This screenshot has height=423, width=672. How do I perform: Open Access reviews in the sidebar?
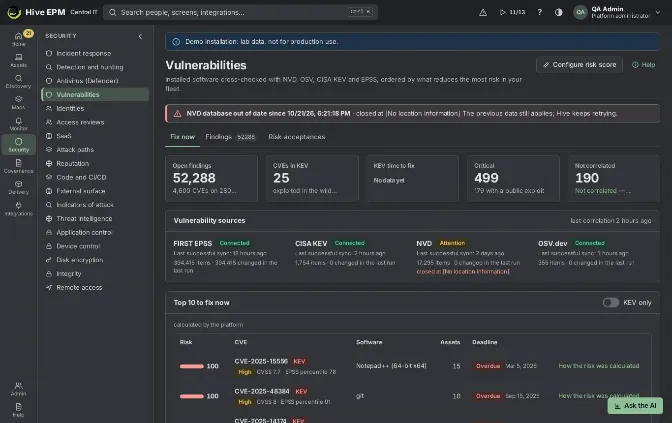95,122
